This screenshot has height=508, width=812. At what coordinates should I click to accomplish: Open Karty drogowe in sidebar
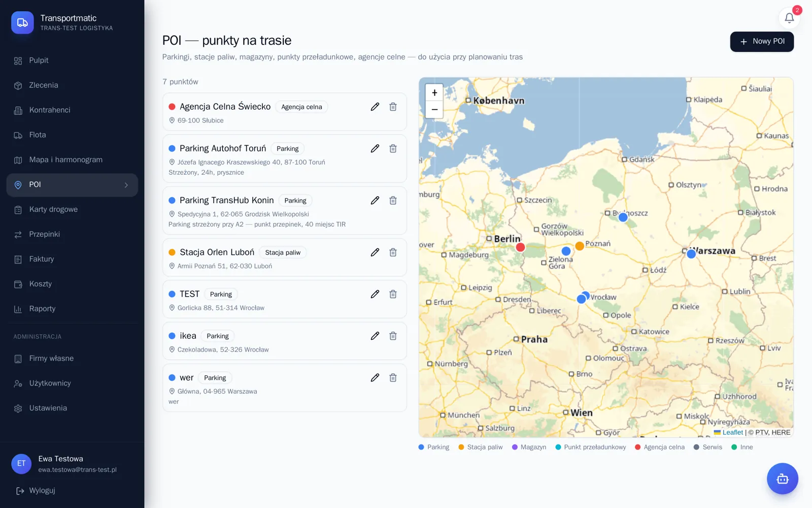pyautogui.click(x=72, y=210)
